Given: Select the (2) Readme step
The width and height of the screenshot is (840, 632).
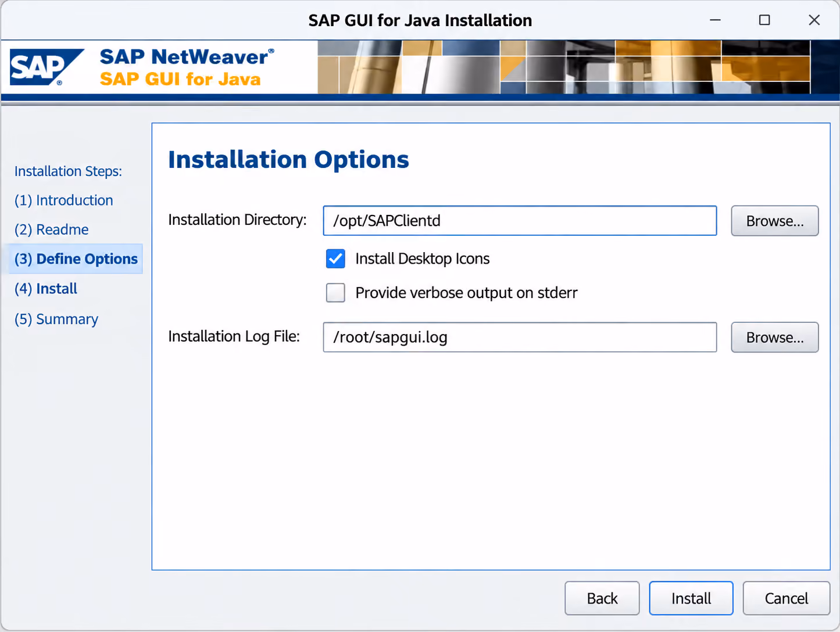Looking at the screenshot, I should click(x=52, y=229).
